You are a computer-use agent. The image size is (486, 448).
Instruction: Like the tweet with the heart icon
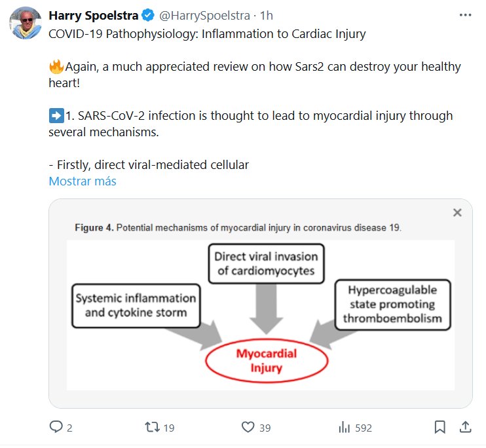tap(248, 427)
